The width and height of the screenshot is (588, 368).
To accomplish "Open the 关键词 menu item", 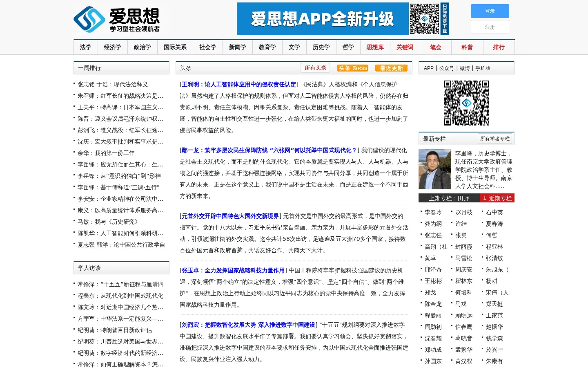I will click(405, 47).
